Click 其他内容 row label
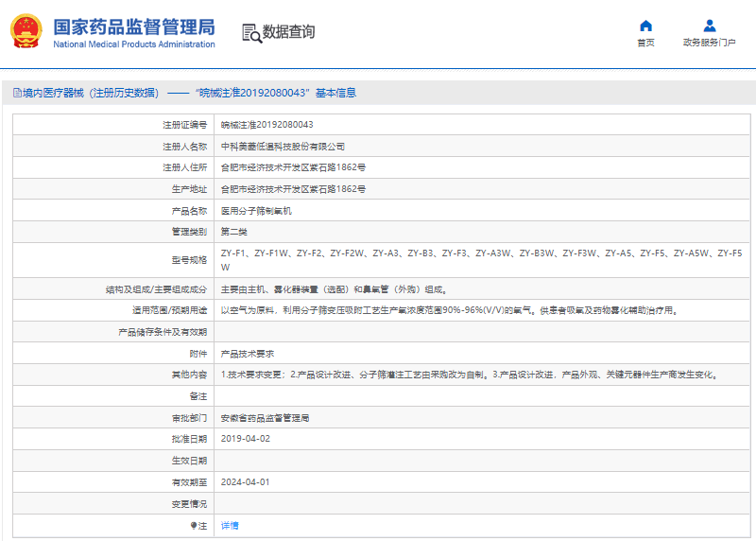 pyautogui.click(x=189, y=375)
